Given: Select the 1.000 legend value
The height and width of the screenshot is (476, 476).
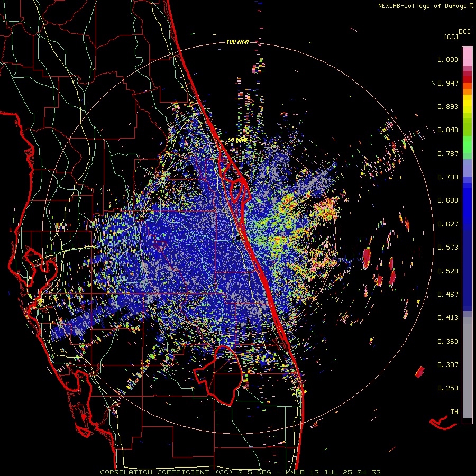Looking at the screenshot, I should 448,59.
